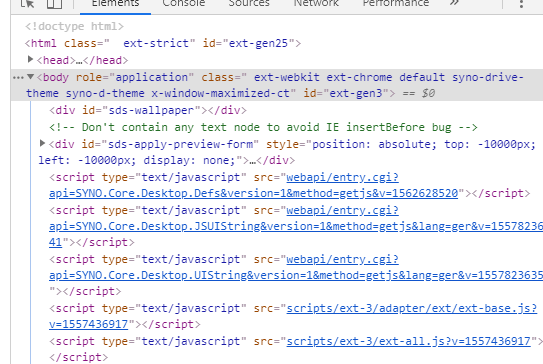Collapse the body element node
The width and height of the screenshot is (543, 364).
(30, 77)
